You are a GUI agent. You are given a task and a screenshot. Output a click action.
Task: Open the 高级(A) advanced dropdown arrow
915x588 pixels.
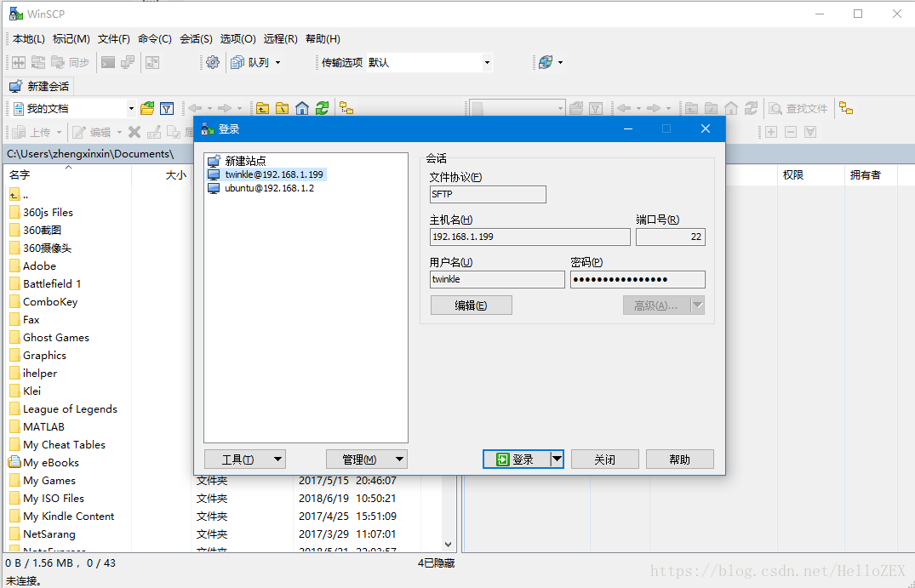pyautogui.click(x=698, y=305)
